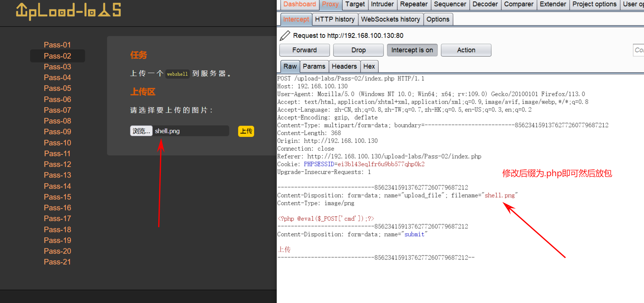Forward the intercepted request
This screenshot has height=303, width=644.
coord(305,50)
